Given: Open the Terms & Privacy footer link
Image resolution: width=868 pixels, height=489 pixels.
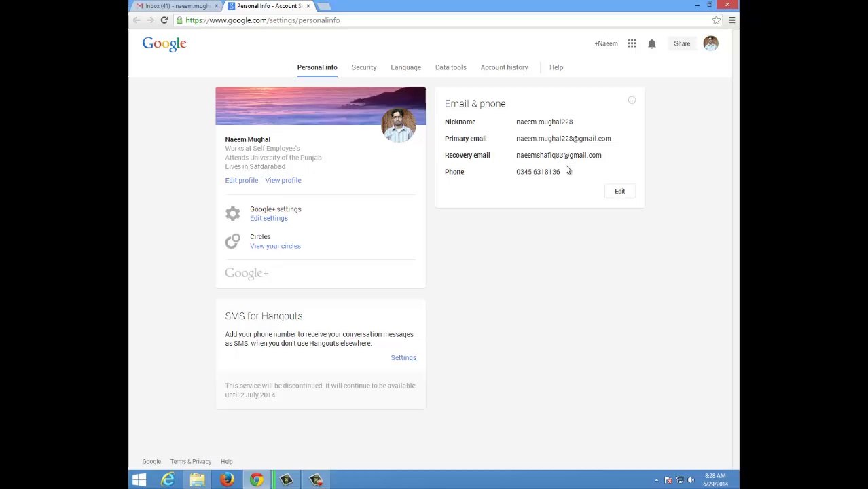Looking at the screenshot, I should tap(191, 462).
